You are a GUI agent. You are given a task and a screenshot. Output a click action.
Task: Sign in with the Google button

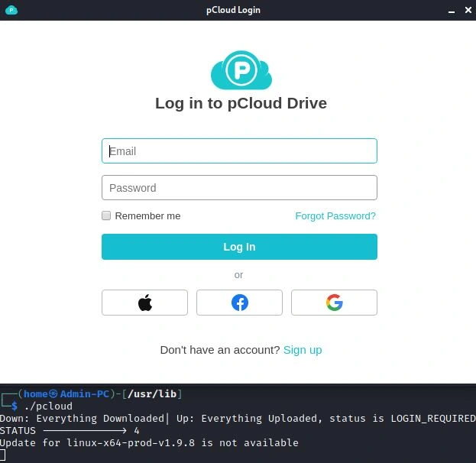tap(334, 303)
